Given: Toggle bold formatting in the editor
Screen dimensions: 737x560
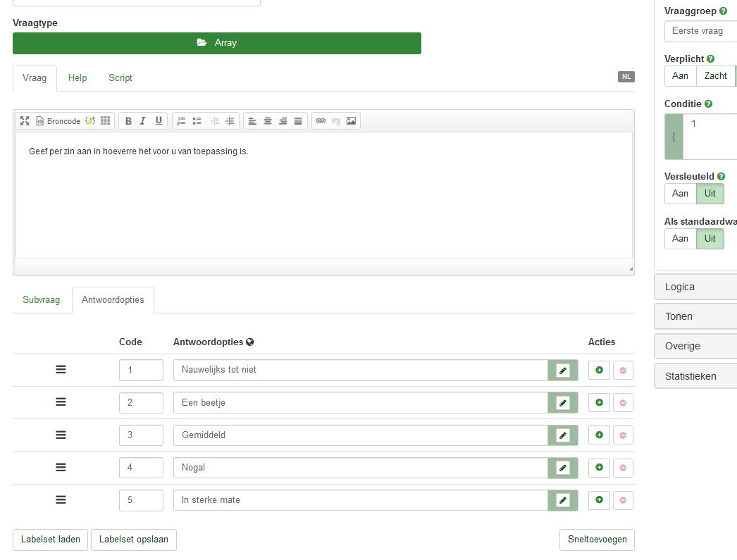Looking at the screenshot, I should [x=128, y=121].
